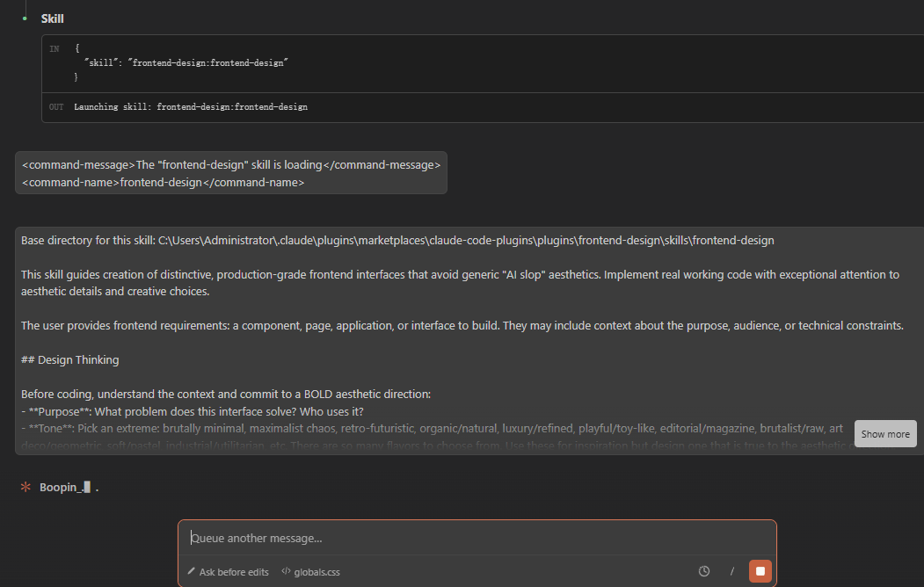Open the globals.css file chip

pyautogui.click(x=310, y=572)
